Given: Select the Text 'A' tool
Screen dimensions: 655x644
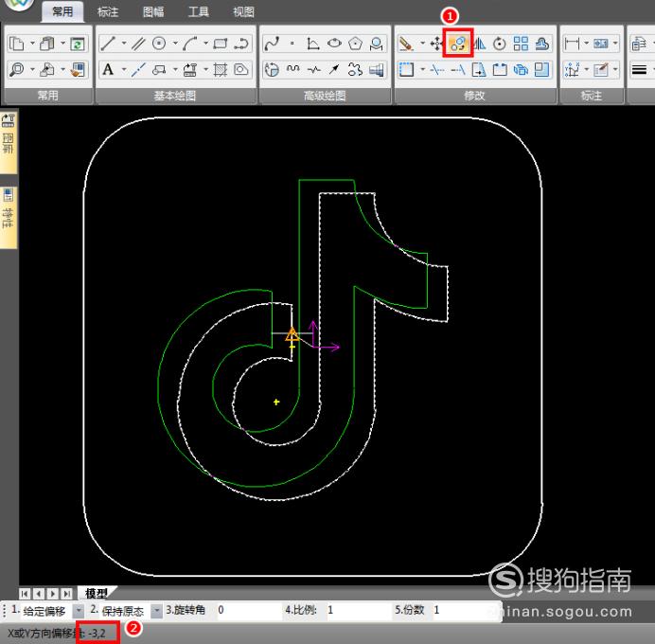Looking at the screenshot, I should tap(108, 69).
